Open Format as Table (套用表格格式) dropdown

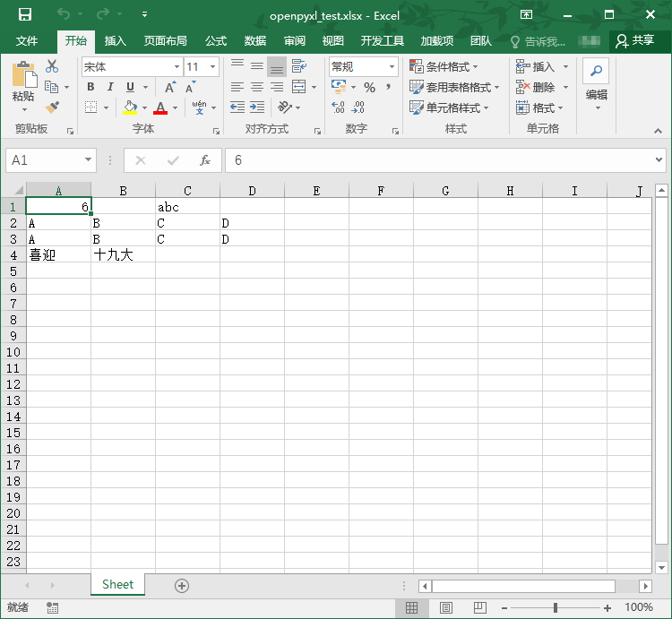[x=454, y=87]
